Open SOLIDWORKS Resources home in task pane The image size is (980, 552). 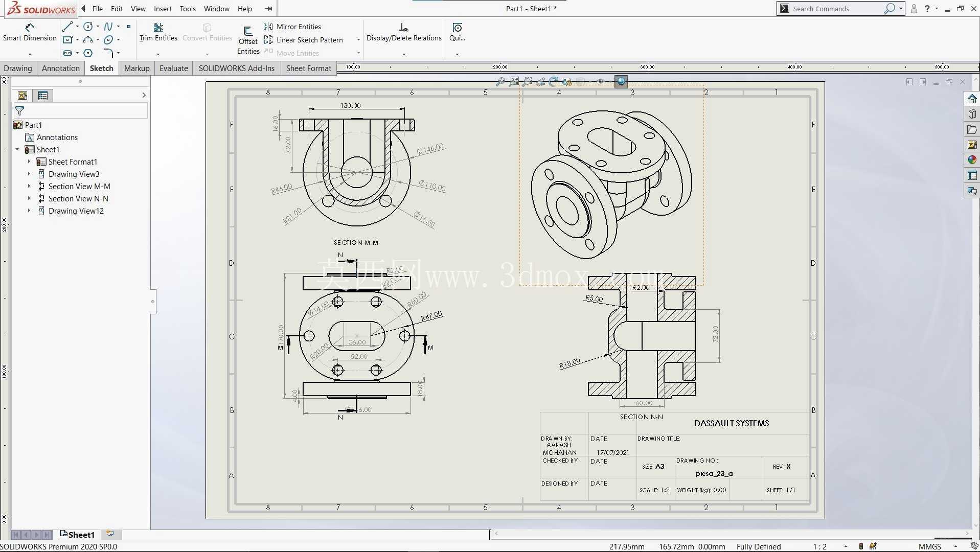[x=972, y=99]
